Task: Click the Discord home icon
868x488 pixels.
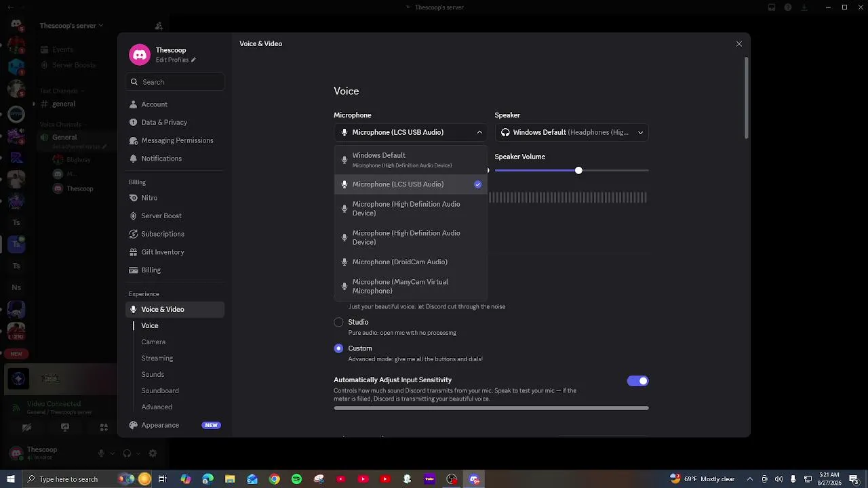Action: pos(16,26)
